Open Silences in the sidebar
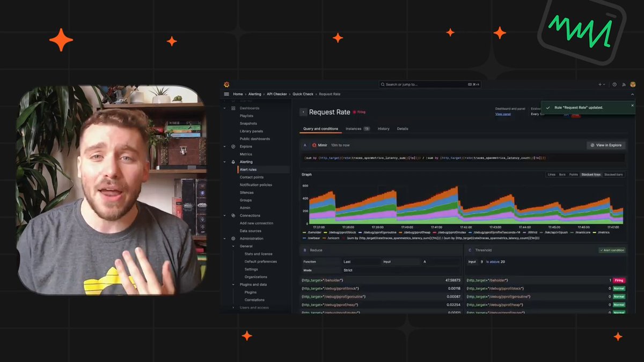The width and height of the screenshot is (644, 362). tap(247, 192)
